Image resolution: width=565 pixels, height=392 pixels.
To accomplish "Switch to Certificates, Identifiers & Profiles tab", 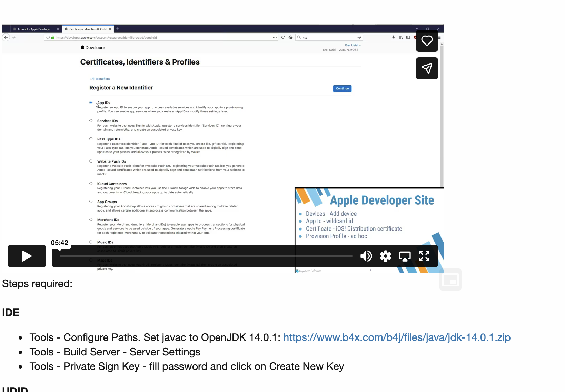I will [x=88, y=29].
